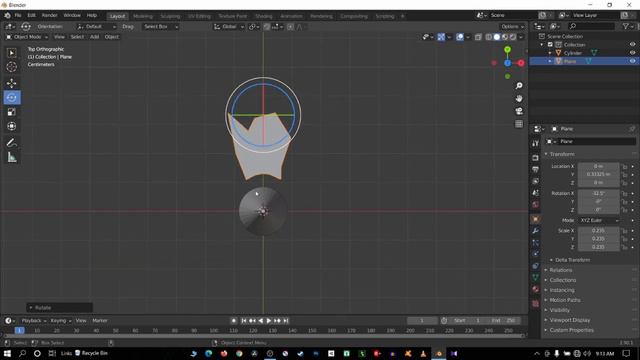Toggle snapping magnet button

[x=267, y=27]
